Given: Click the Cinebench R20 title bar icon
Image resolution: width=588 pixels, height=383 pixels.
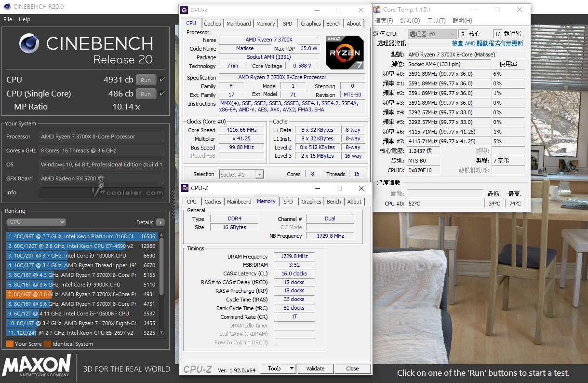Looking at the screenshot, I should [6, 7].
